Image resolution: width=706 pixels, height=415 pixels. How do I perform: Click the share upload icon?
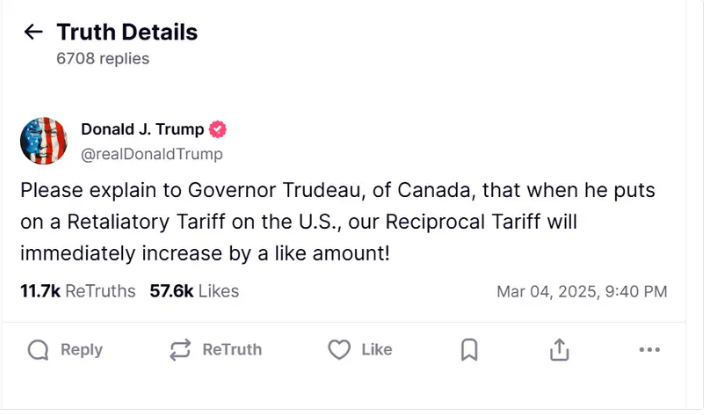tap(560, 350)
